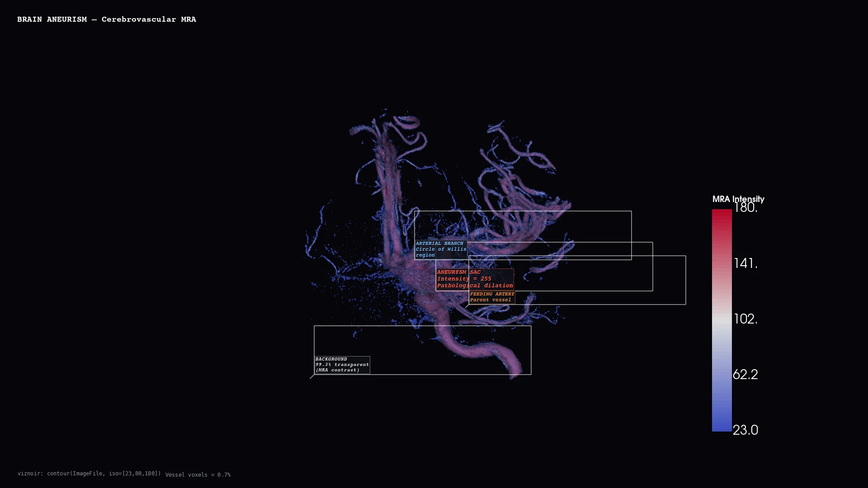Click the 180 colorbar tick label

tap(745, 208)
